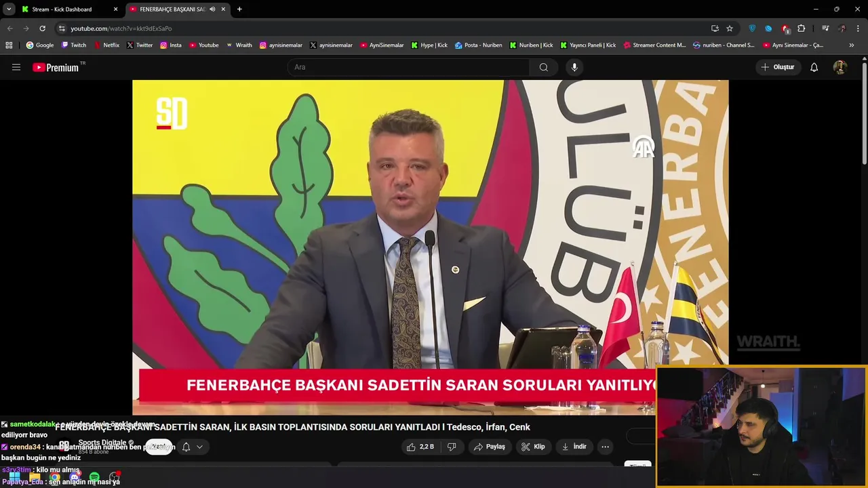The width and height of the screenshot is (868, 488).
Task: Open nuriben - Channel S... bookmark
Action: [x=723, y=45]
